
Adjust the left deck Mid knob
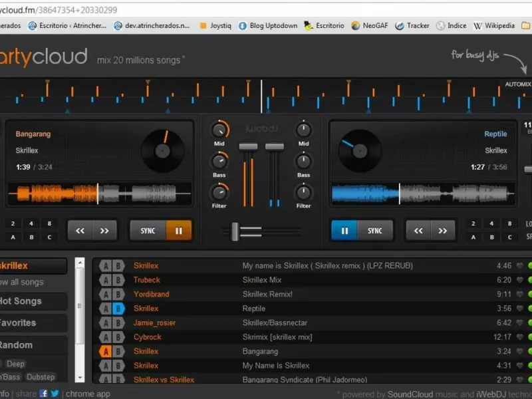(x=219, y=130)
